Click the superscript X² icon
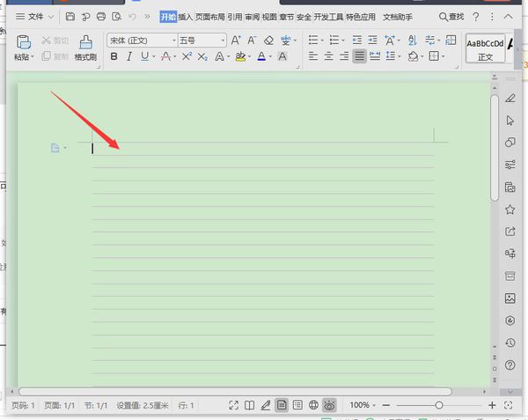This screenshot has width=528, height=420. click(x=187, y=56)
